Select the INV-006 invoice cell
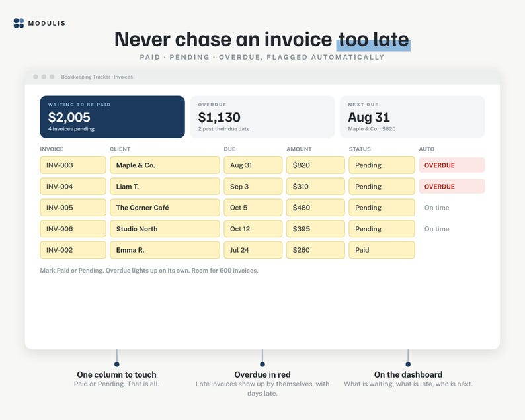This screenshot has width=525, height=420. (x=73, y=229)
